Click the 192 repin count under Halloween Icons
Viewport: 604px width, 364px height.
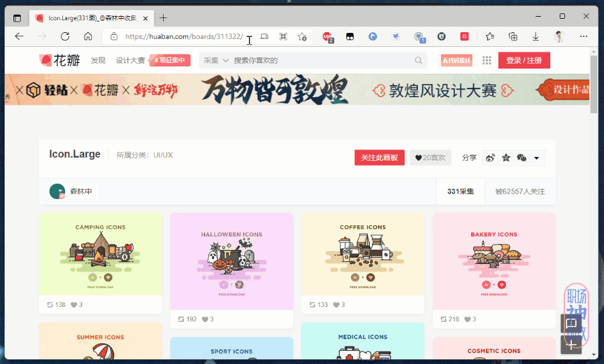(x=188, y=319)
